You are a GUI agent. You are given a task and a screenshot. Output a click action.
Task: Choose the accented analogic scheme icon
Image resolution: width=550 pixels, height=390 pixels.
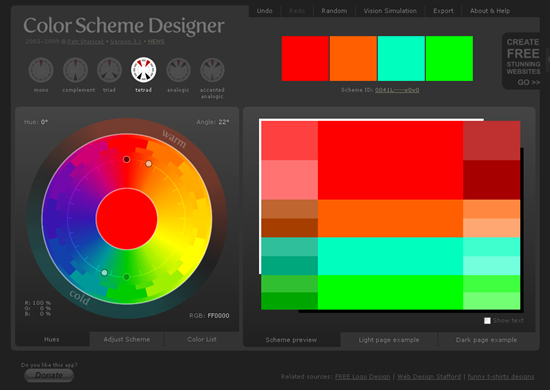coord(212,70)
